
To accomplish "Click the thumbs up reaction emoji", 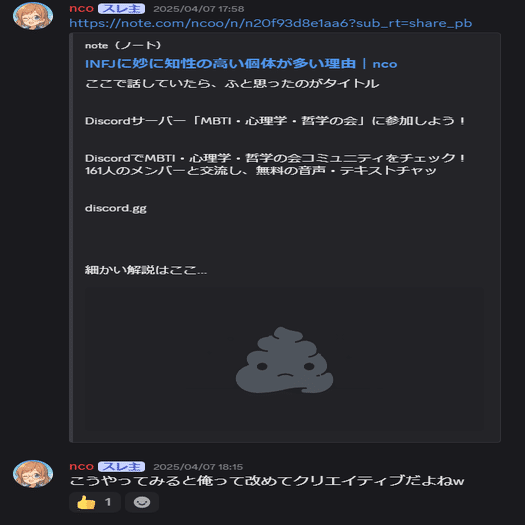I will pos(86,502).
